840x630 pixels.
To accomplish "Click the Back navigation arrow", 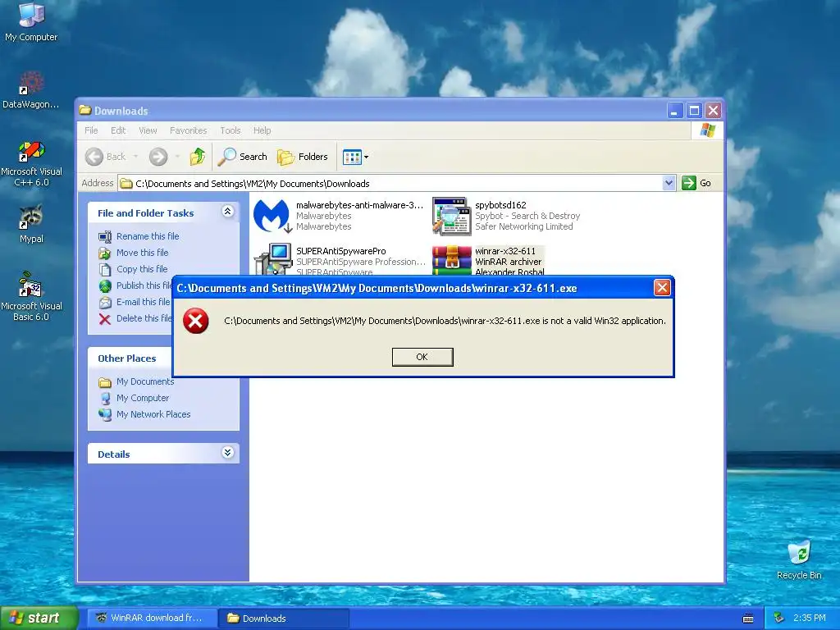I will [94, 157].
